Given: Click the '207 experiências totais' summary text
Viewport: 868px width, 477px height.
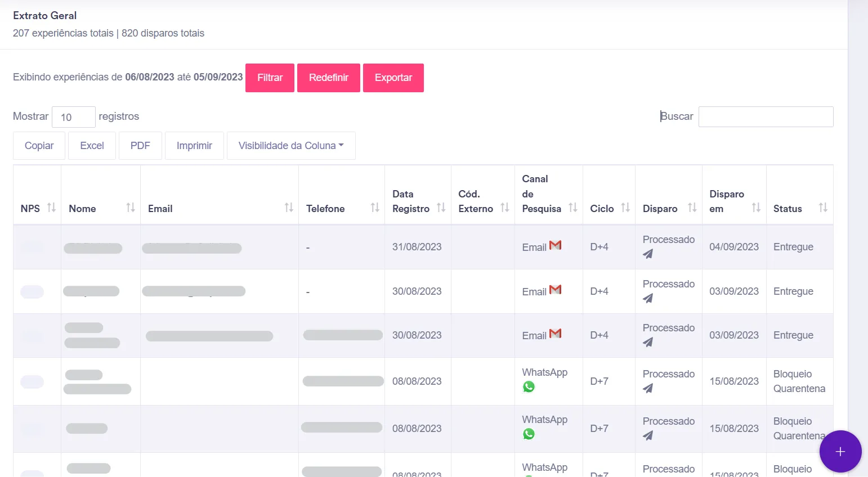Looking at the screenshot, I should pyautogui.click(x=63, y=33).
